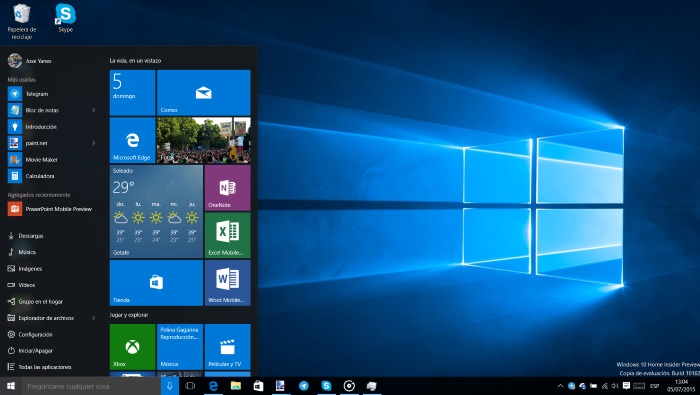Image resolution: width=700 pixels, height=395 pixels.
Task: Show hidden system tray icons chevron
Action: 560,386
